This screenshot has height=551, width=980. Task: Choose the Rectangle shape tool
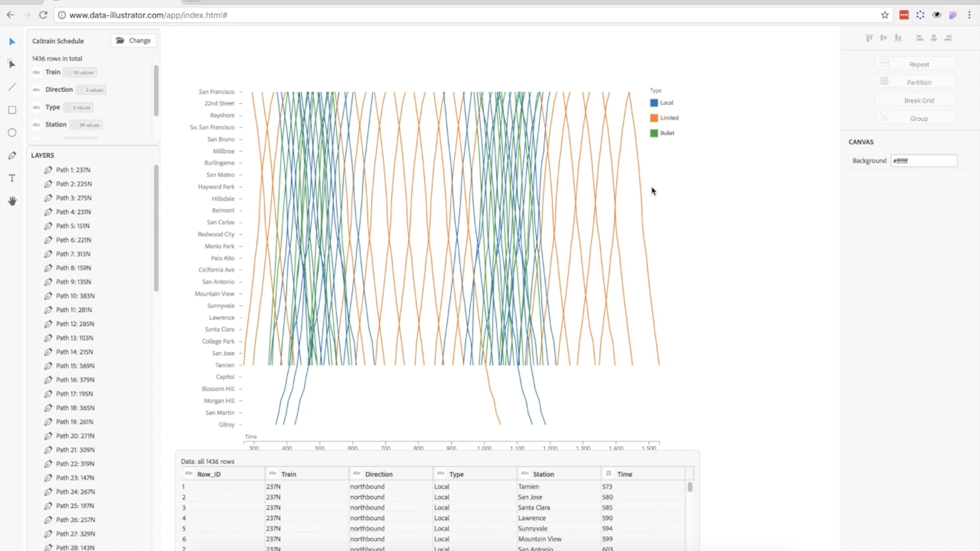(12, 110)
